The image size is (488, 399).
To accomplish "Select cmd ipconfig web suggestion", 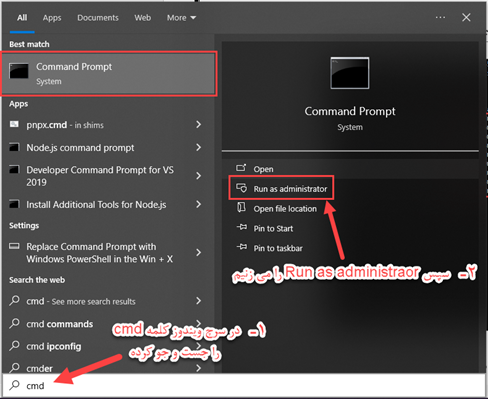I will point(53,346).
